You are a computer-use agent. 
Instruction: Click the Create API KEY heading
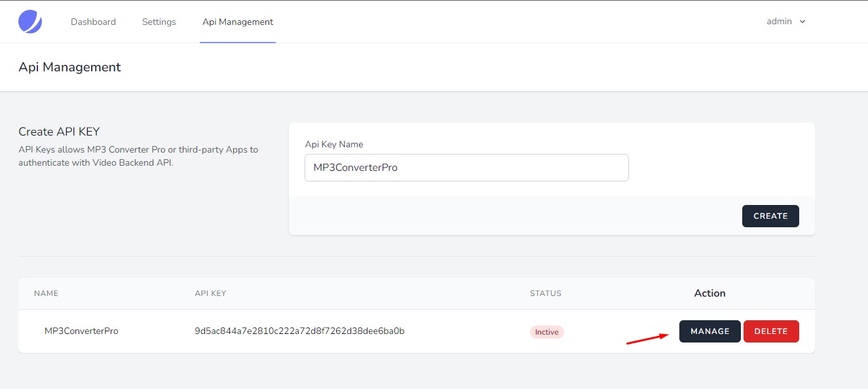(59, 132)
